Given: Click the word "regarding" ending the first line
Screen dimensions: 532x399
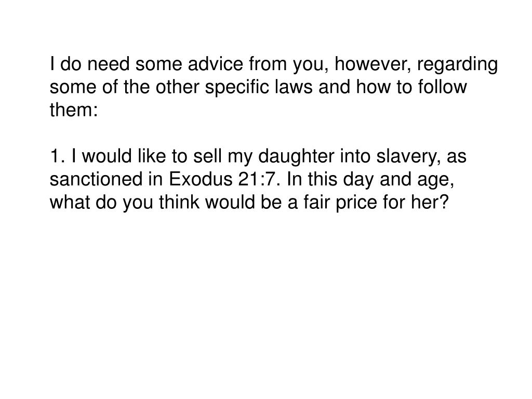Looking at the screenshot, I should point(457,65).
